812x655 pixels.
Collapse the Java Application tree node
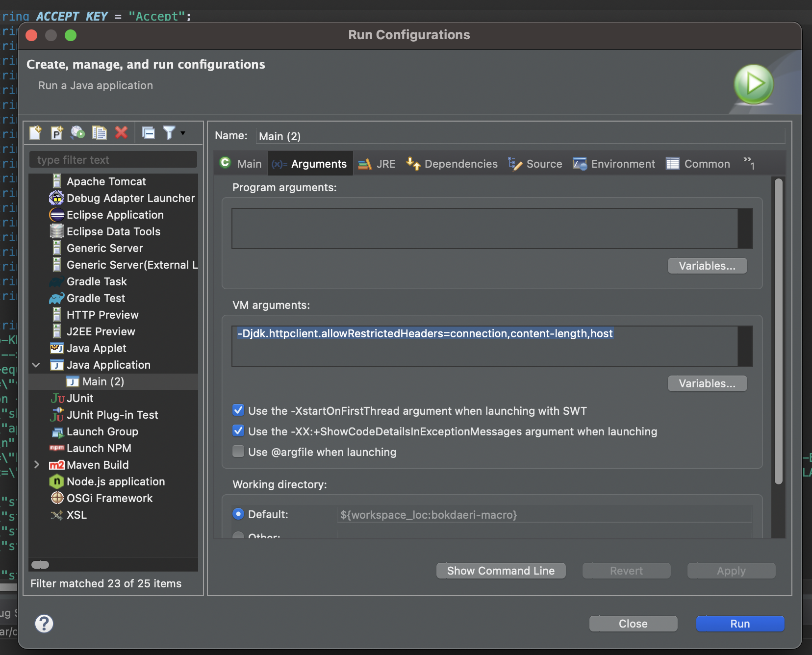point(36,365)
